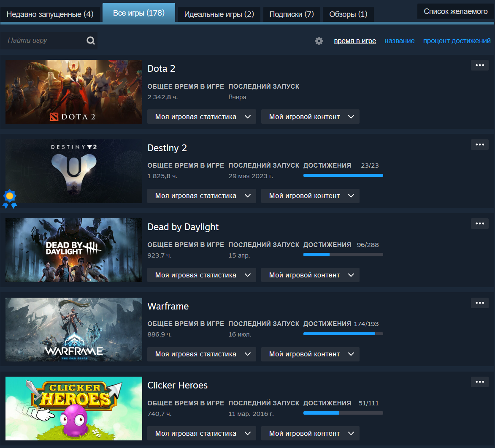The height and width of the screenshot is (448, 495).
Task: Click Clicker Heroes last launch '11 мар. 2016 г.'
Action: click(x=251, y=413)
